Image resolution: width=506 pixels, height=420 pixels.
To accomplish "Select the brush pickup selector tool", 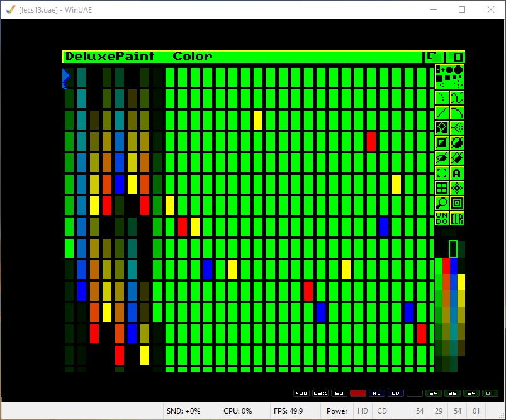I will 442,173.
